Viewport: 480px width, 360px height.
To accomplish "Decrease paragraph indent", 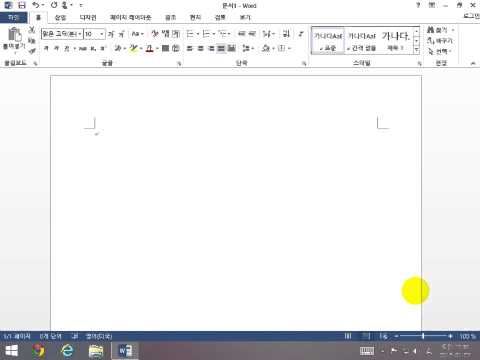I will pos(242,34).
